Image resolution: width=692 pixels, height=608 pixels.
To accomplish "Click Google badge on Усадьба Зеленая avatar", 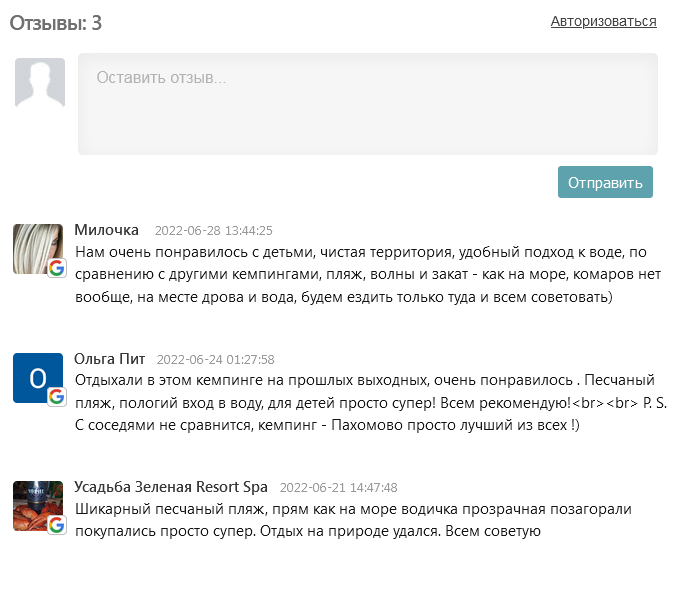I will click(57, 525).
